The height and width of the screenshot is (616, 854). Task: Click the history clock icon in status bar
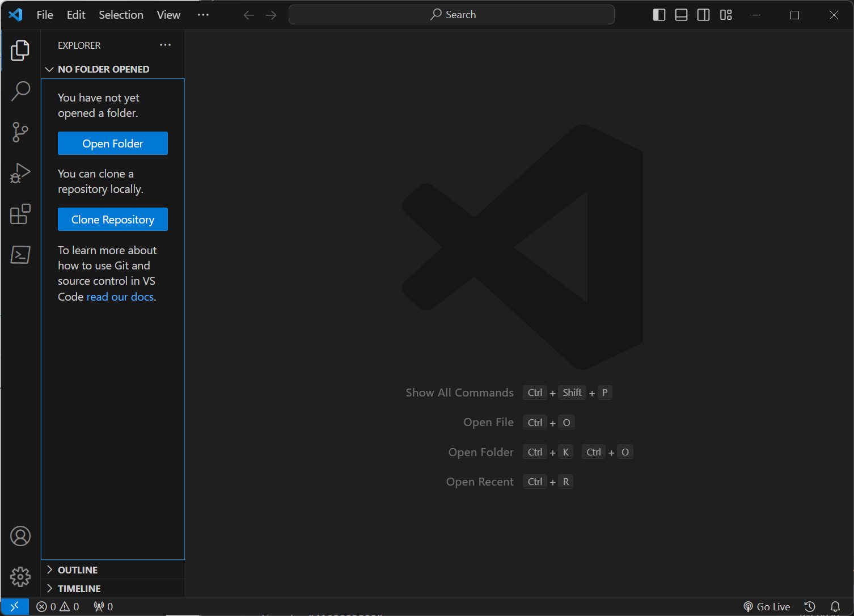coord(810,606)
